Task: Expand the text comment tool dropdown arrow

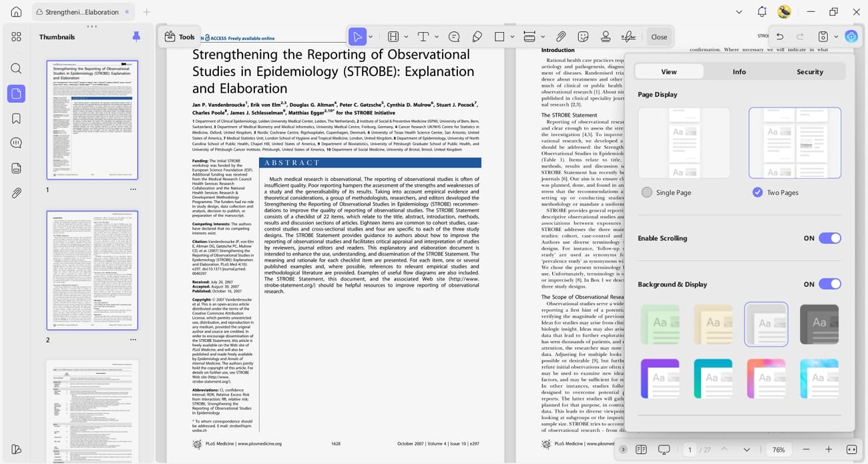Action: click(x=437, y=37)
